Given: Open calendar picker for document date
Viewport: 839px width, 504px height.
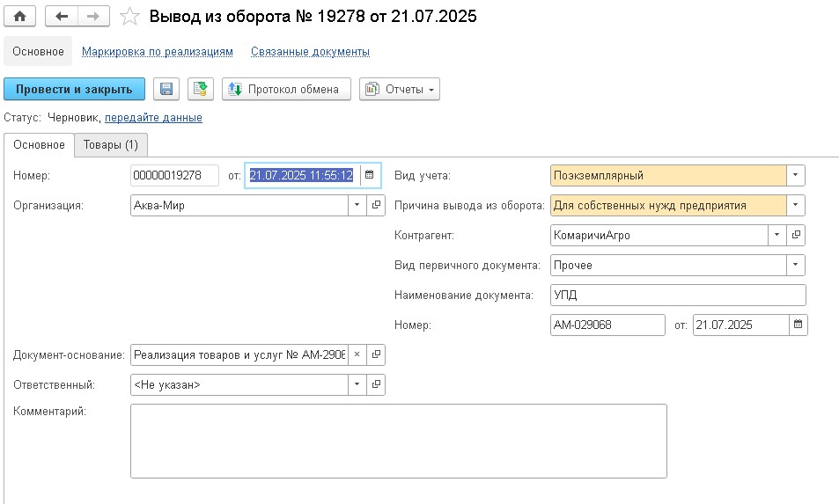Looking at the screenshot, I should pos(370,175).
